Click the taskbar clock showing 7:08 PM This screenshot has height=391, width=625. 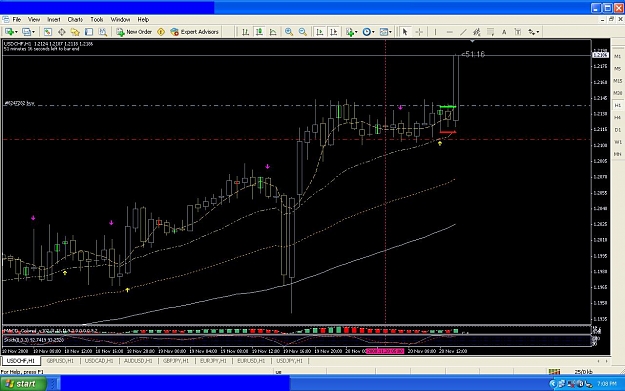(x=607, y=384)
